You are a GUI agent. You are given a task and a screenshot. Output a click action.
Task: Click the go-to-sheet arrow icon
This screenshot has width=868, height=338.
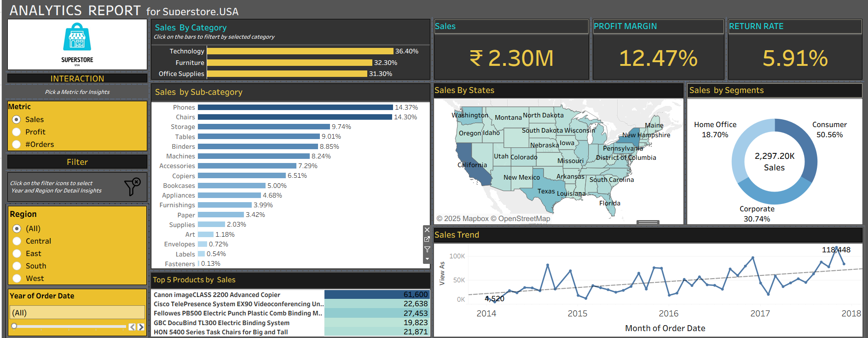(x=427, y=239)
